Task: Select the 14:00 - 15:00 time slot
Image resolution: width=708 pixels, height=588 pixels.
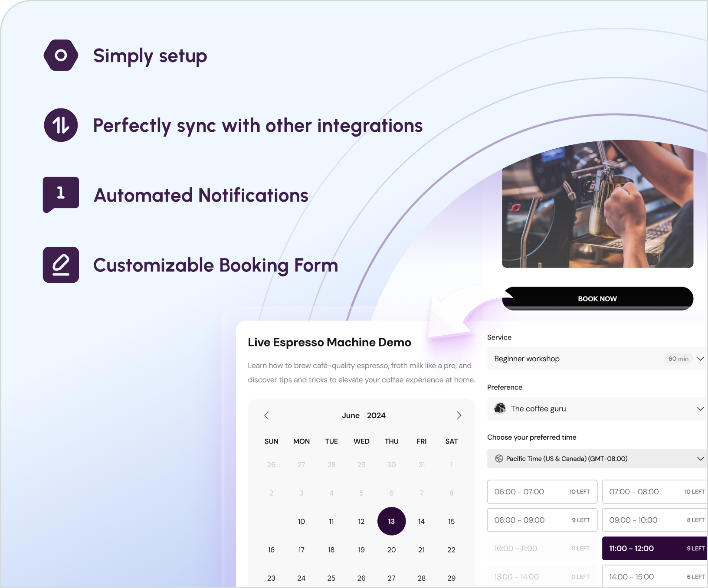Action: (654, 577)
